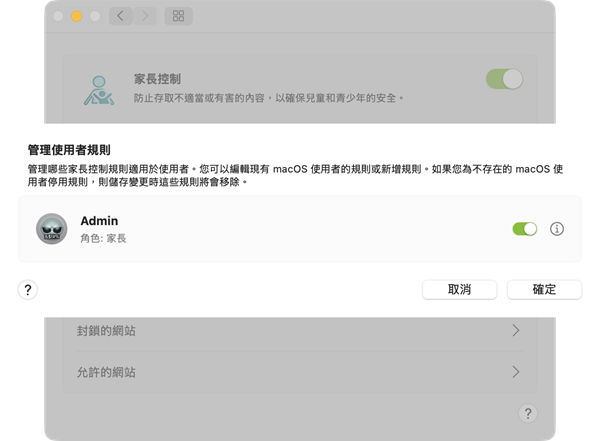This screenshot has height=441, width=600.
Task: Open info details for Admin user
Action: click(x=557, y=229)
